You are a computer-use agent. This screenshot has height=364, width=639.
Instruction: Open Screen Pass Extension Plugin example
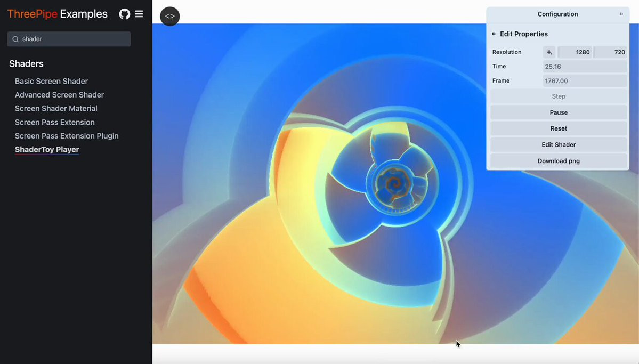point(67,136)
